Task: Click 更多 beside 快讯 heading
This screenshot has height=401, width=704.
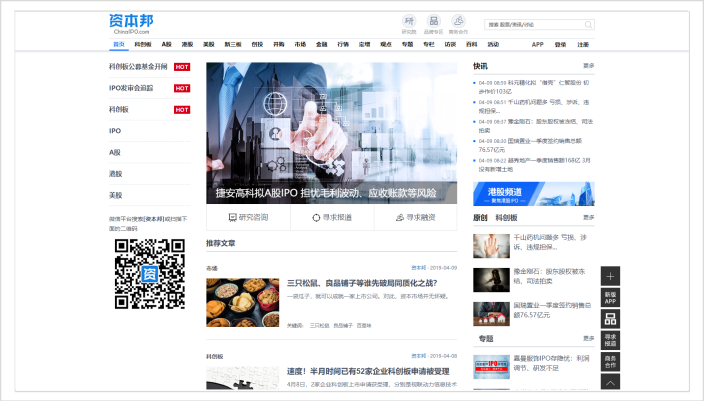Action: 589,66
